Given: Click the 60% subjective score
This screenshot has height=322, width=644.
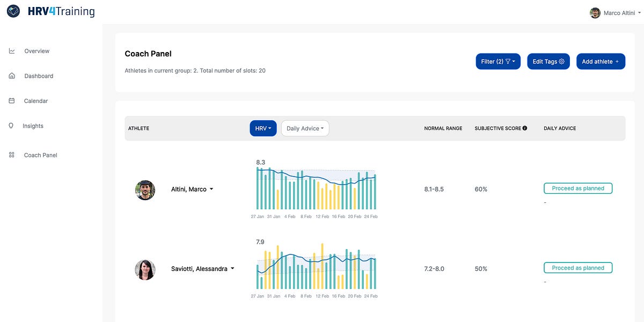Looking at the screenshot, I should point(481,189).
